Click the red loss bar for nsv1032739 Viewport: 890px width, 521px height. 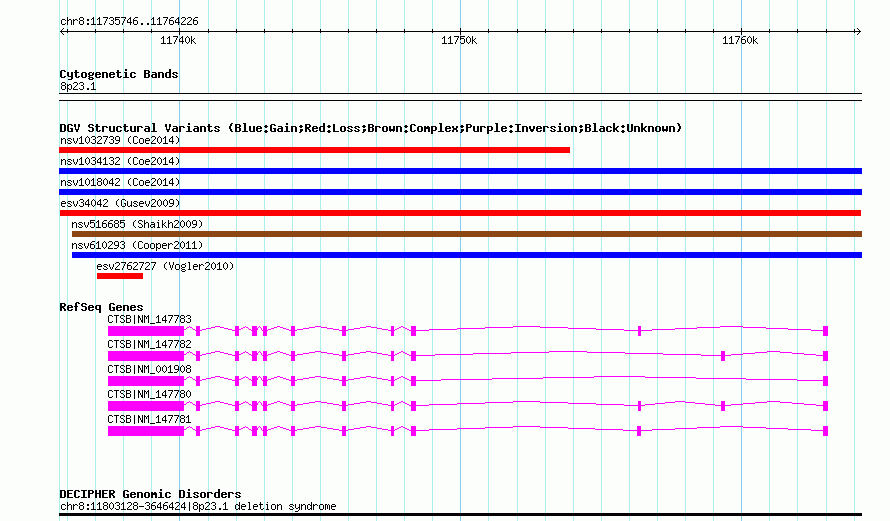pyautogui.click(x=314, y=150)
